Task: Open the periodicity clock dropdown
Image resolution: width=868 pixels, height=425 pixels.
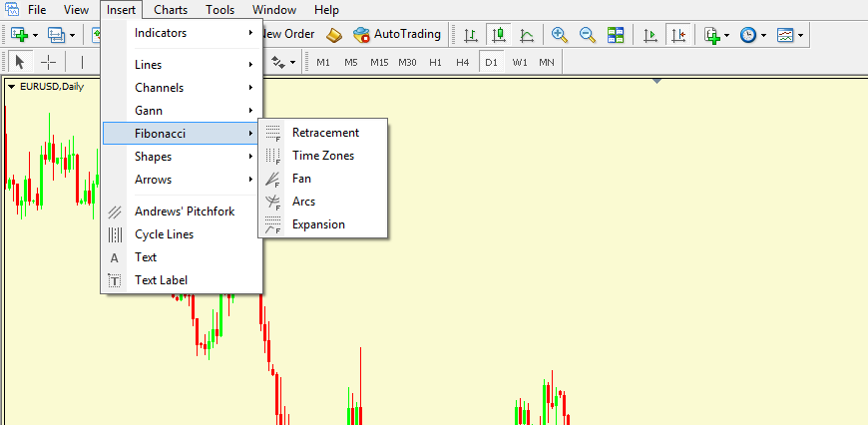Action: click(752, 34)
